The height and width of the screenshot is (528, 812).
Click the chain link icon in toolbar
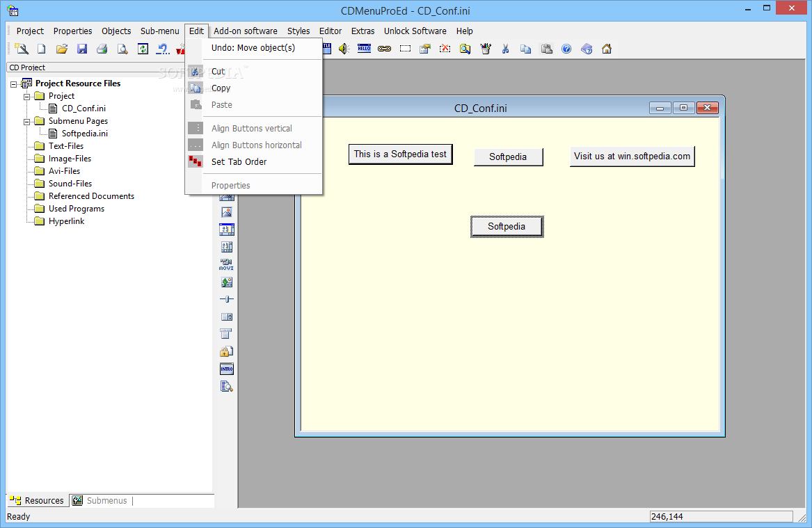pyautogui.click(x=384, y=49)
